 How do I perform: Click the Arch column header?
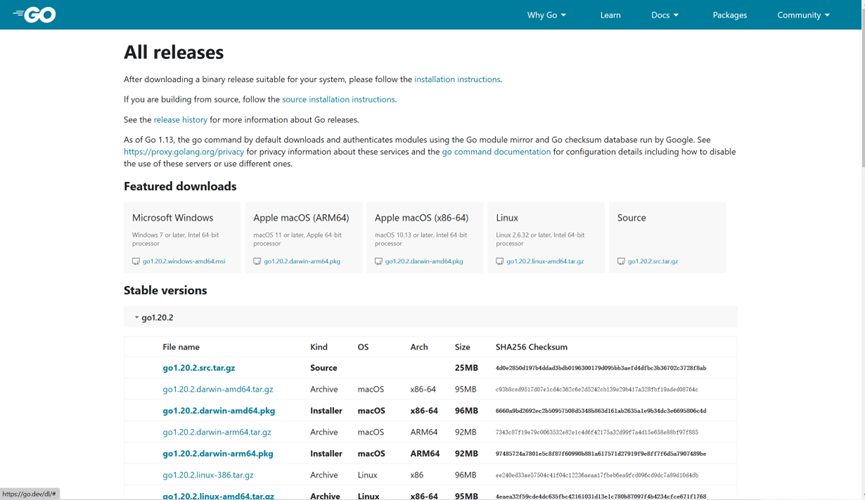(x=419, y=347)
